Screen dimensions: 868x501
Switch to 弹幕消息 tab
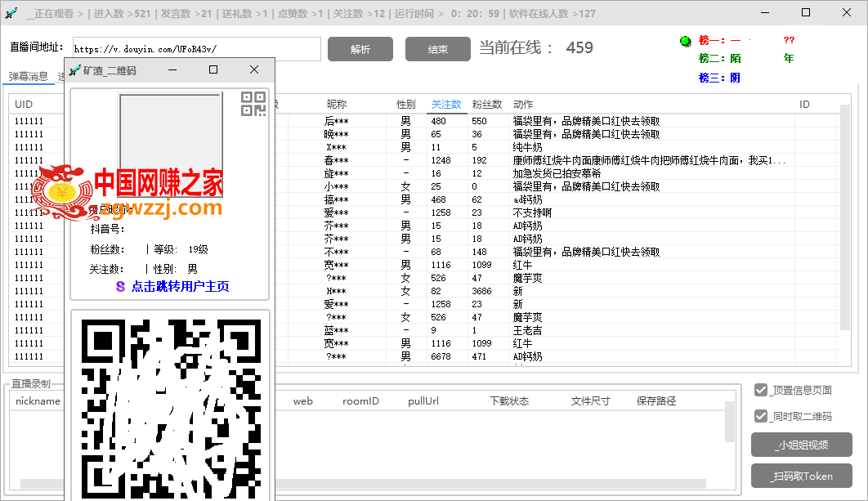pos(29,76)
